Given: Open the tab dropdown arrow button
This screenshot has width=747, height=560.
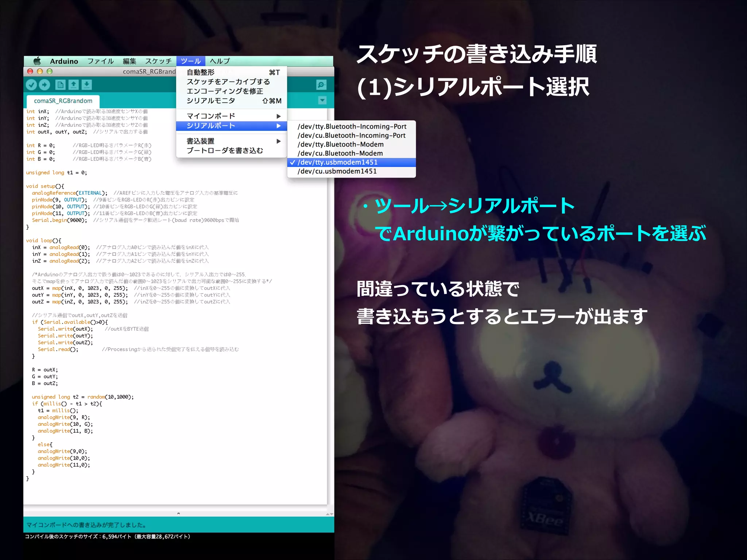Looking at the screenshot, I should click(322, 100).
